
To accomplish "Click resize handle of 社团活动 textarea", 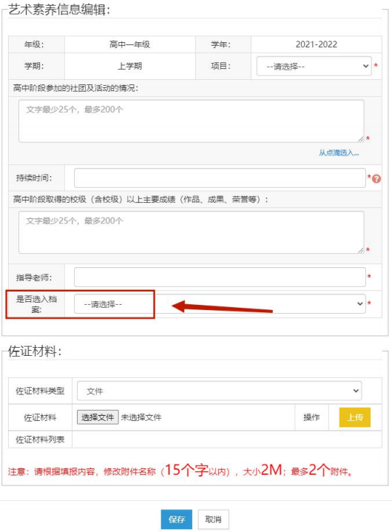I will point(360,139).
